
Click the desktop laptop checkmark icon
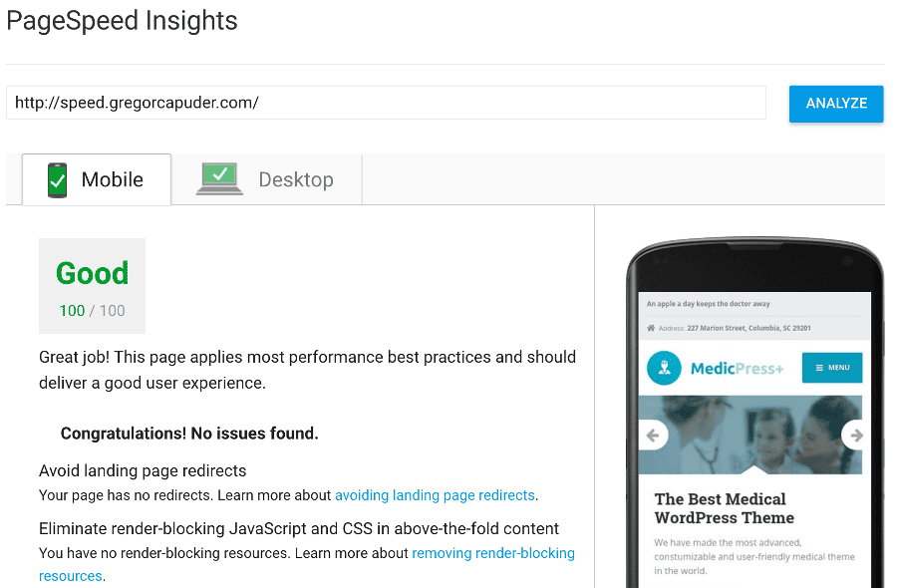pos(219,179)
